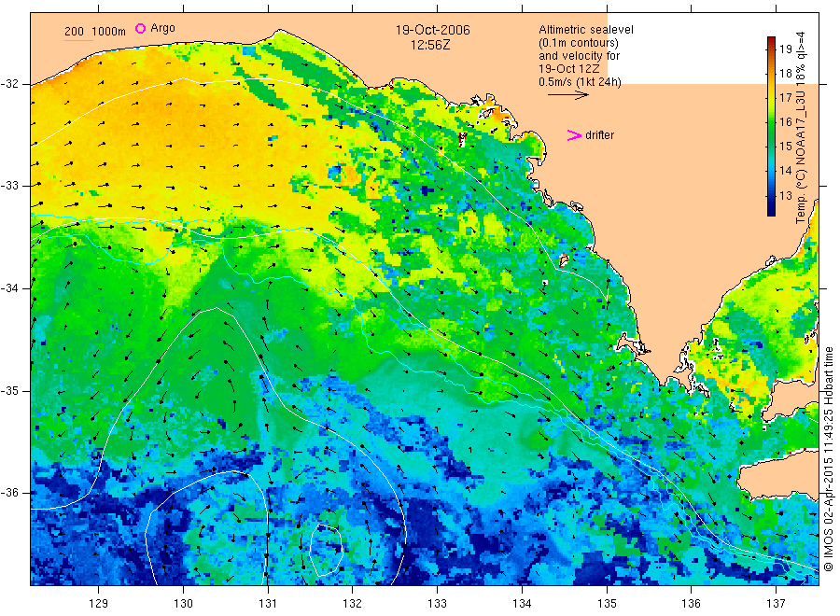Click latitude axis label '-34'
Image resolution: width=840 pixels, height=616 pixels.
pyautogui.click(x=9, y=288)
